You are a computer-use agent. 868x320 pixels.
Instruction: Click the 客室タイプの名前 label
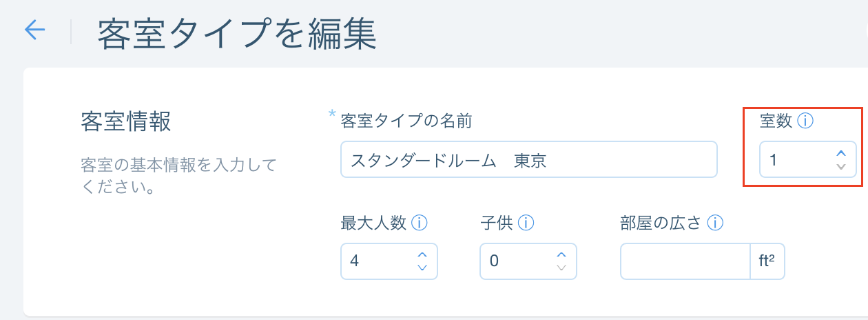406,121
